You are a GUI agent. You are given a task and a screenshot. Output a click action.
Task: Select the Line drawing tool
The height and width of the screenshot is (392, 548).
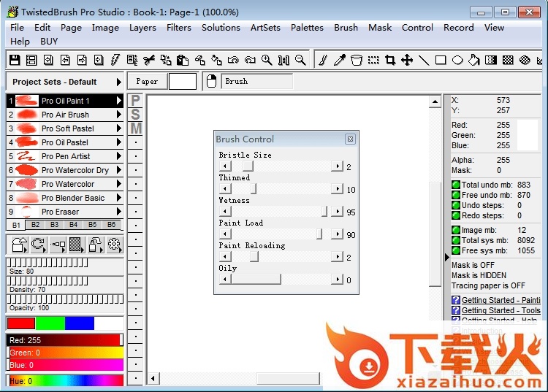pos(424,60)
